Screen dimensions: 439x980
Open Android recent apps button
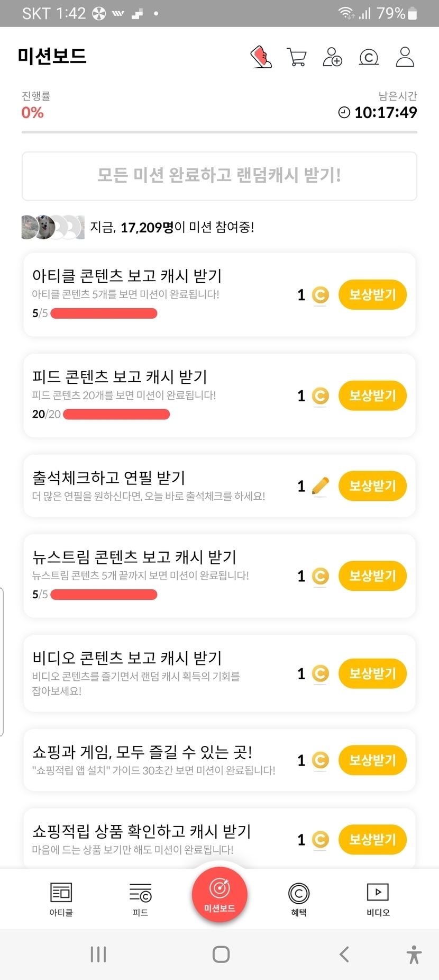(98, 954)
